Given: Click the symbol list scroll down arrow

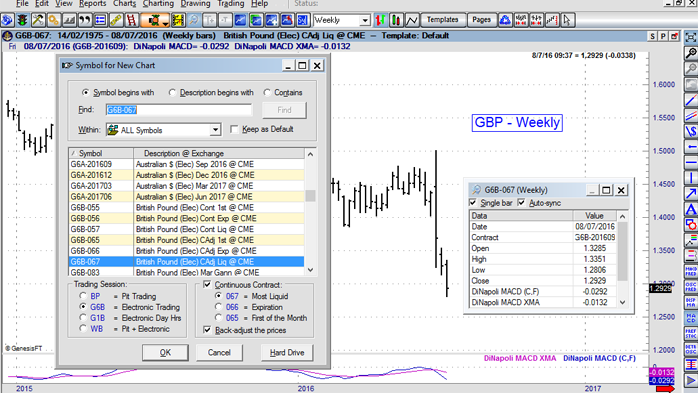Looking at the screenshot, I should pyautogui.click(x=310, y=270).
